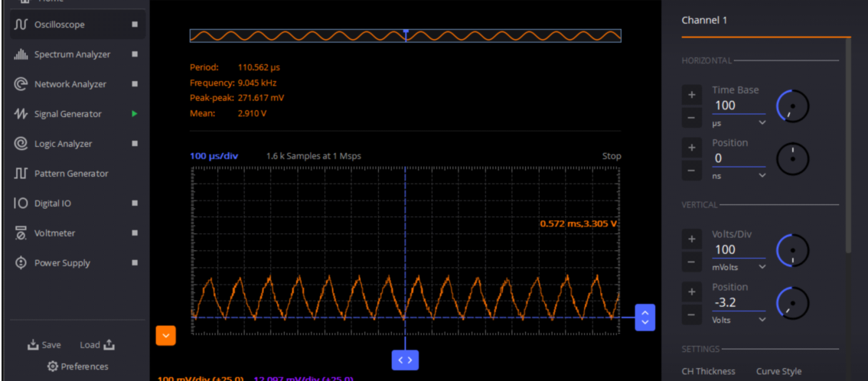
Task: Adjust the vertical Position knob
Action: pyautogui.click(x=793, y=304)
